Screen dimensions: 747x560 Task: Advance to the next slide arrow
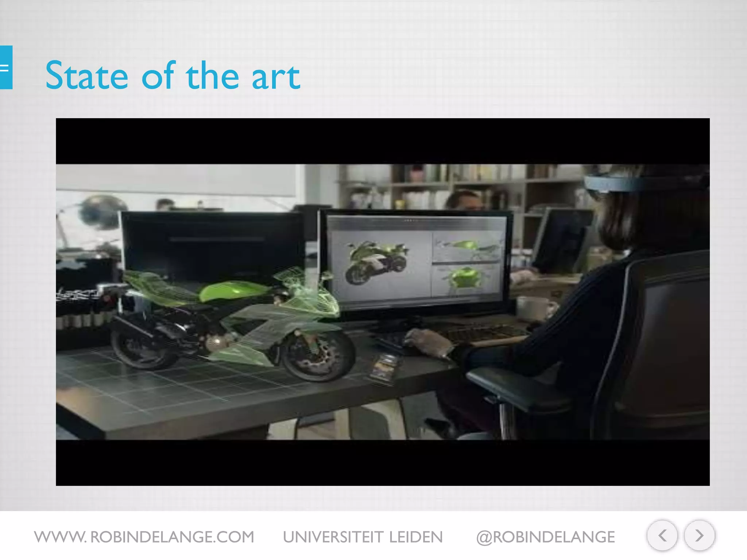(699, 536)
